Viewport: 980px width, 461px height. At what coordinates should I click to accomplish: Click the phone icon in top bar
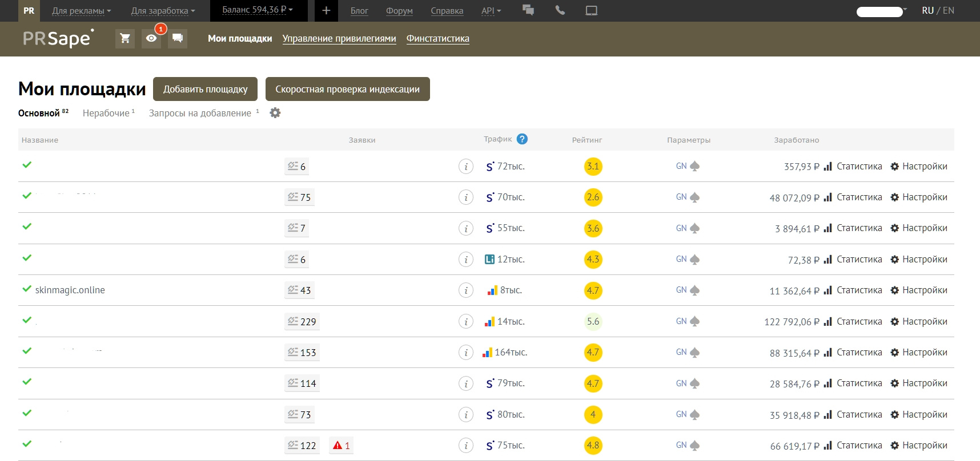pyautogui.click(x=560, y=10)
